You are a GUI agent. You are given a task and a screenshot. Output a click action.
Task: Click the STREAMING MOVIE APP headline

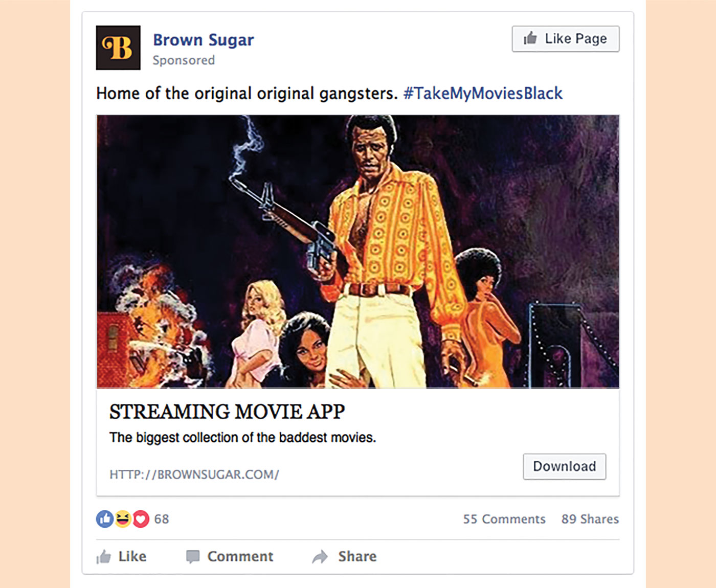[227, 412]
